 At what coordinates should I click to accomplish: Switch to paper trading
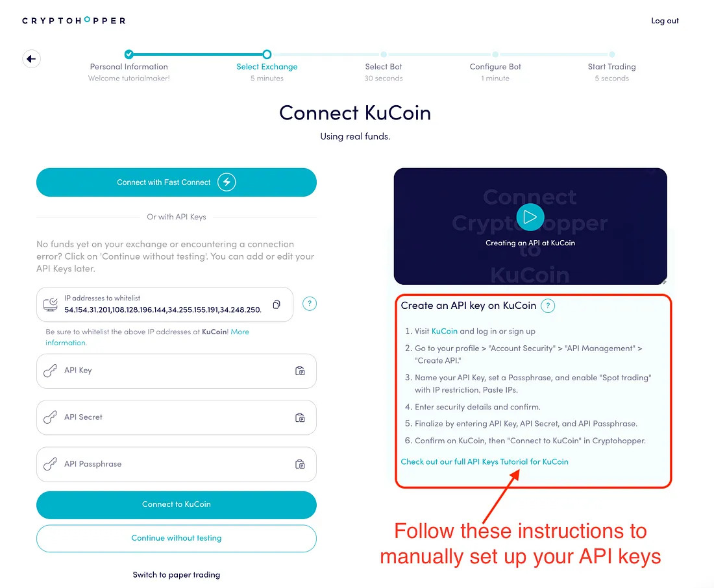pyautogui.click(x=176, y=575)
